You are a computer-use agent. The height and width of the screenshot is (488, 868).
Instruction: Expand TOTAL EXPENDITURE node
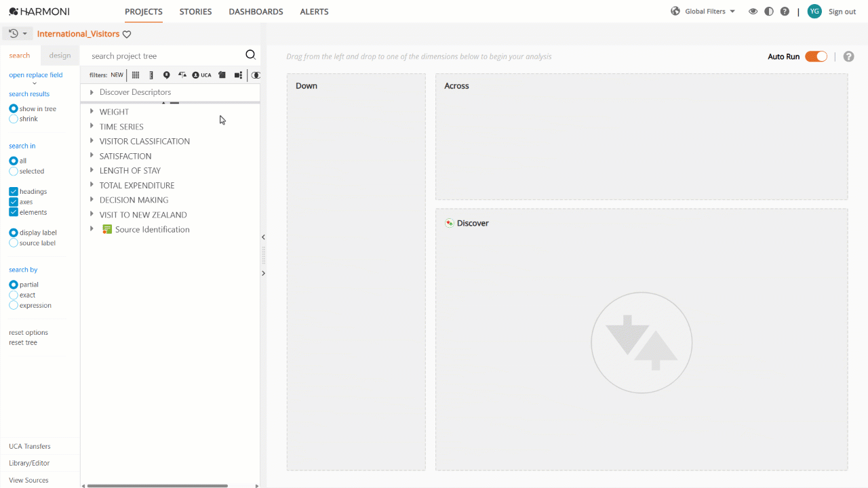point(92,185)
